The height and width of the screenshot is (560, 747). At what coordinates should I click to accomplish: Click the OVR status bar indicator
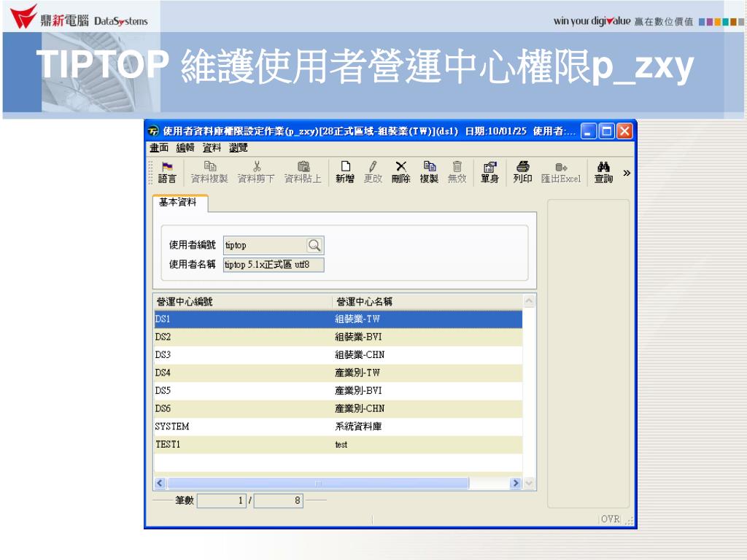pyautogui.click(x=611, y=519)
